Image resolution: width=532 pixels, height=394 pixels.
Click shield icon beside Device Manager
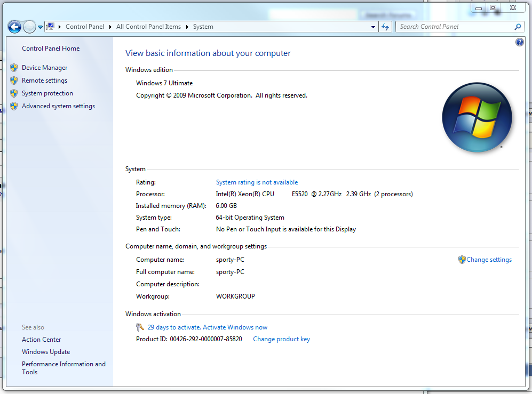point(14,68)
